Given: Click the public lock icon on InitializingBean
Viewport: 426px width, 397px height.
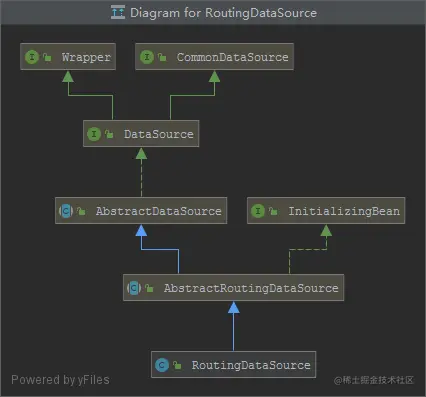Looking at the screenshot, I should tap(273, 211).
